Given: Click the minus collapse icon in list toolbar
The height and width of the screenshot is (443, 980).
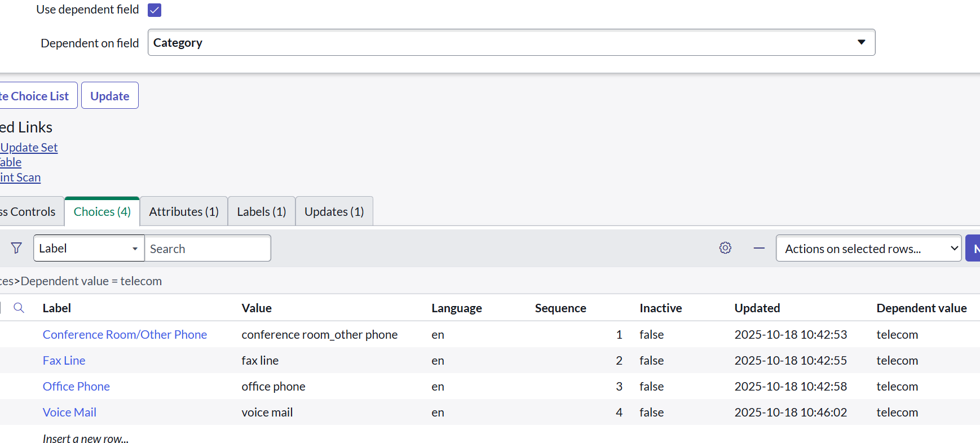Looking at the screenshot, I should 759,248.
